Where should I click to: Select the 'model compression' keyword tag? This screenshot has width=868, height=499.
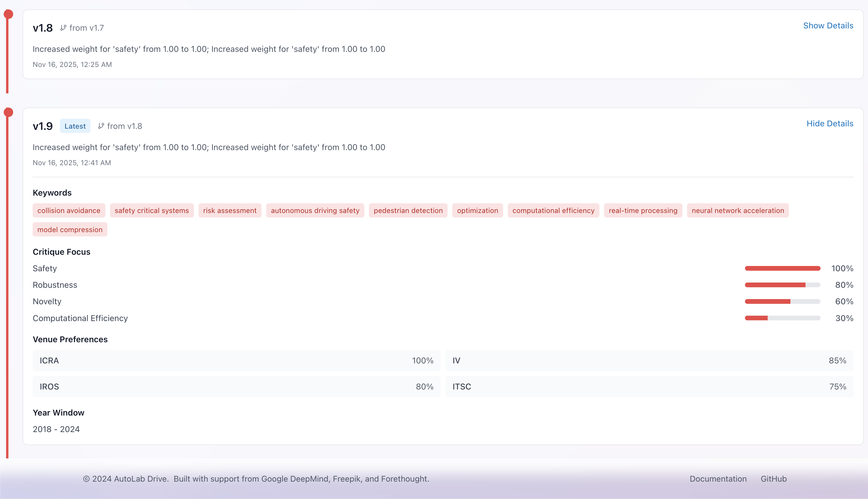[70, 230]
